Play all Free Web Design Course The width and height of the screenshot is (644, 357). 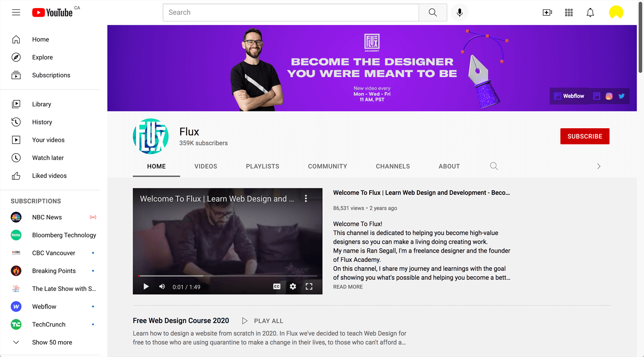[262, 321]
